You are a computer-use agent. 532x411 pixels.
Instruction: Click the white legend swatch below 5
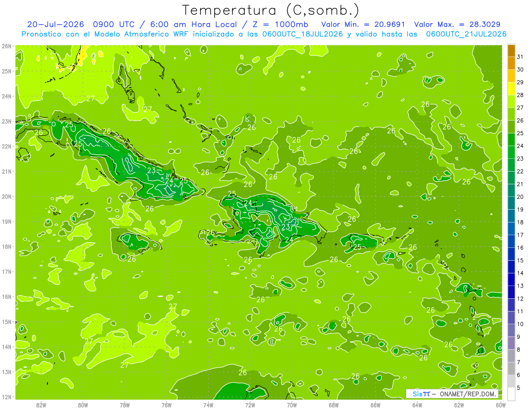[511, 394]
